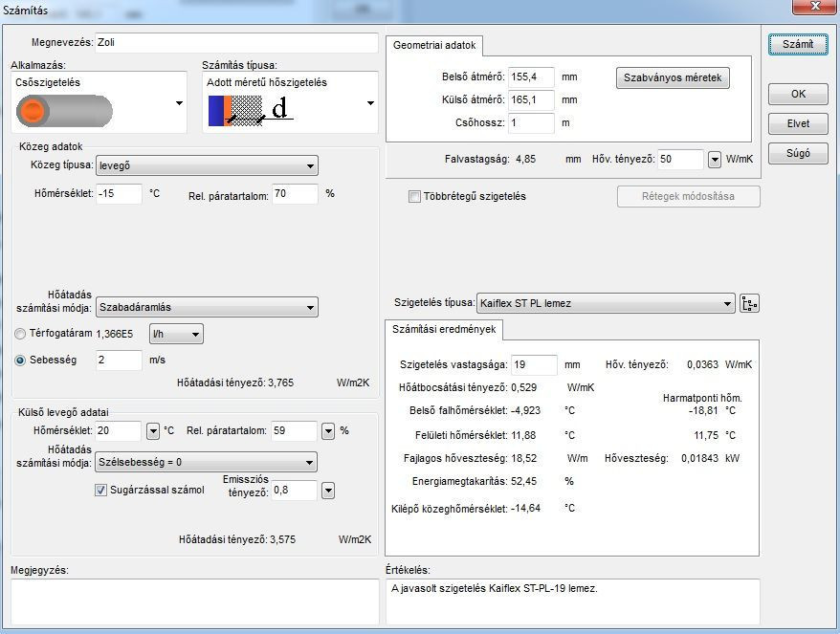Image resolution: width=840 pixels, height=634 pixels.
Task: Click the external Hőátadási tényező value 3,575
Action: (x=283, y=539)
